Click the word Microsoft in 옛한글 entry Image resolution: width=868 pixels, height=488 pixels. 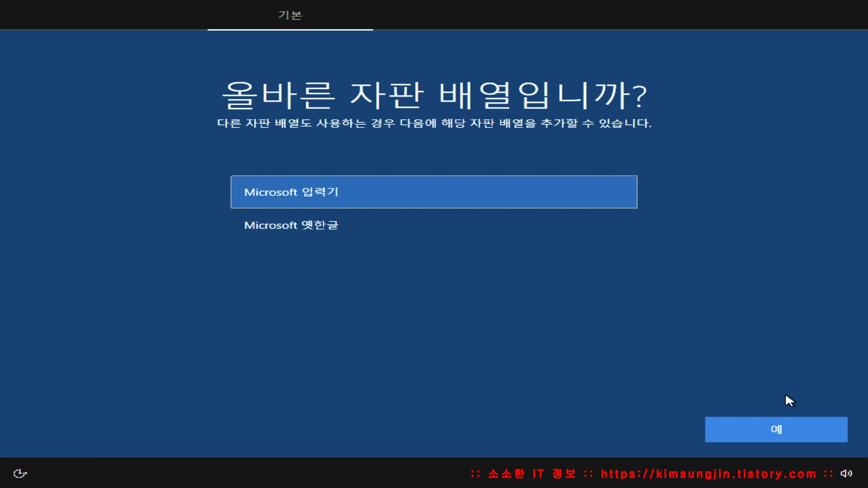(270, 225)
